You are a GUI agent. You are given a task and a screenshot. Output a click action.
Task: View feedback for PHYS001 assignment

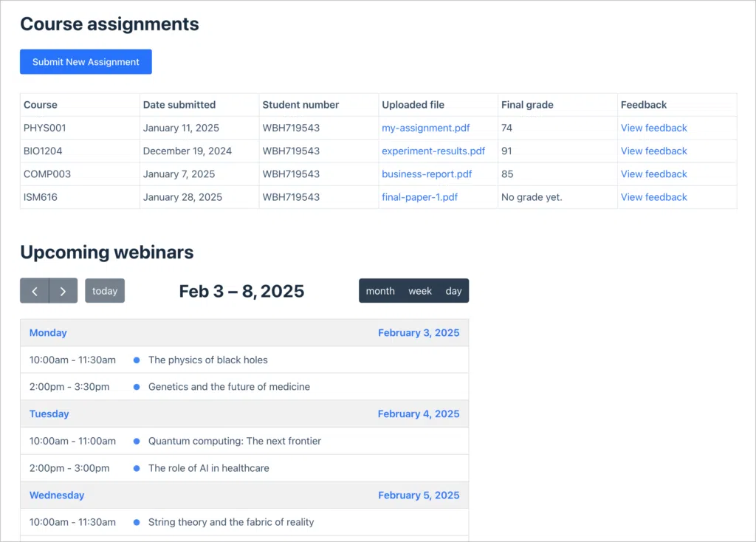point(653,128)
